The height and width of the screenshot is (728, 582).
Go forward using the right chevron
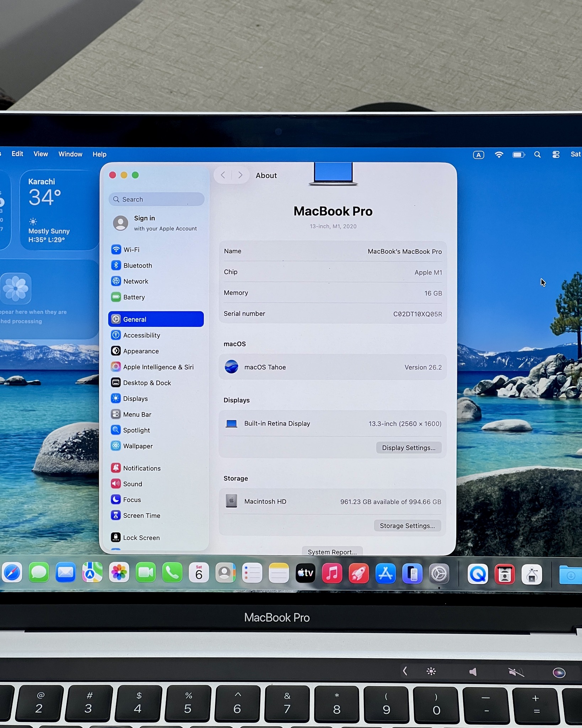241,175
